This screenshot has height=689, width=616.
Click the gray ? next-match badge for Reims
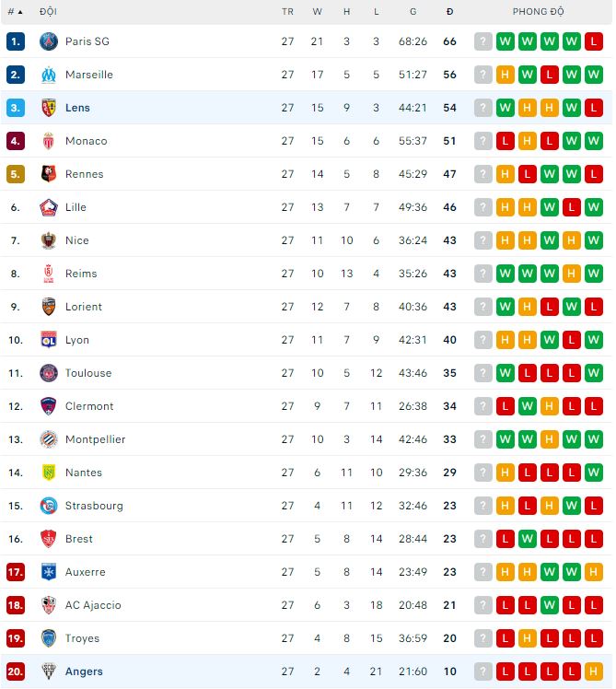tap(483, 274)
